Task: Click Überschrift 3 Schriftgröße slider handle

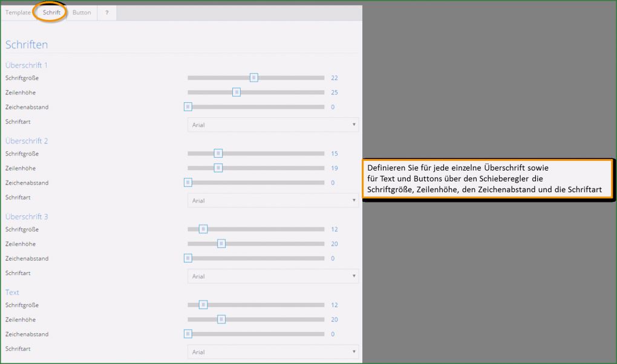Action: [x=203, y=229]
